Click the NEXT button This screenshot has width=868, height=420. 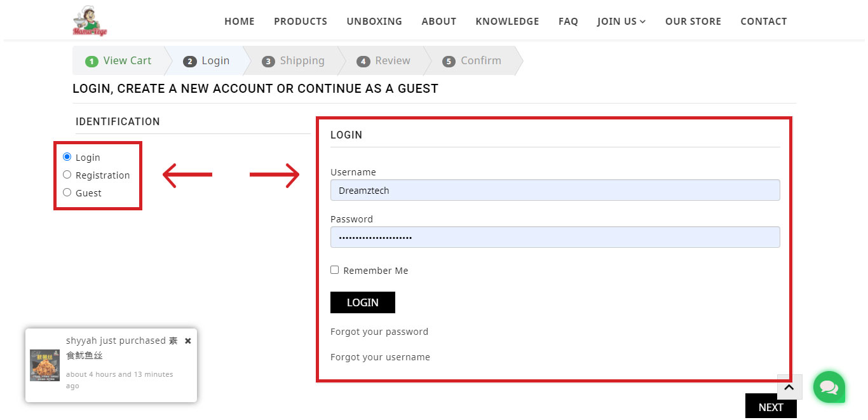point(770,407)
